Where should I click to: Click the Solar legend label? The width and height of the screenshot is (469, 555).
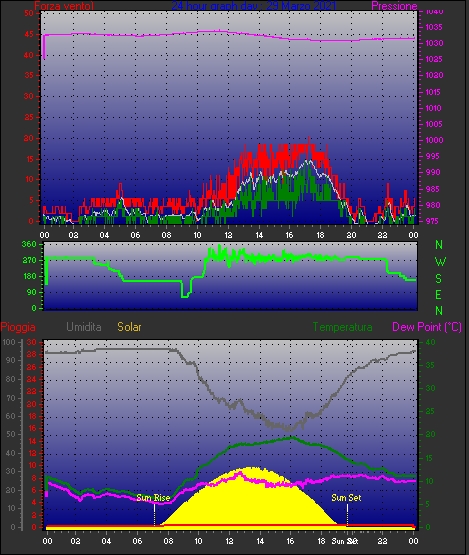(129, 327)
